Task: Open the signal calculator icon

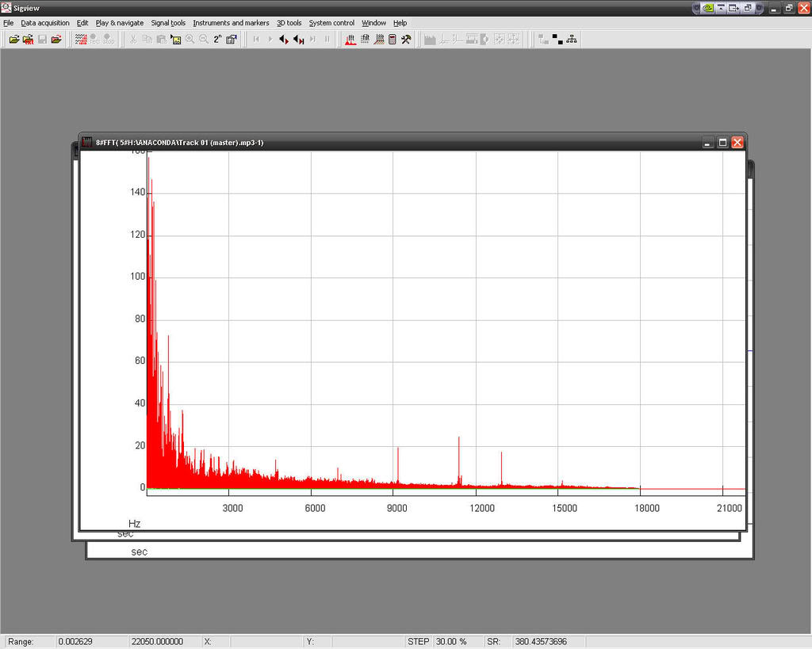Action: [392, 39]
